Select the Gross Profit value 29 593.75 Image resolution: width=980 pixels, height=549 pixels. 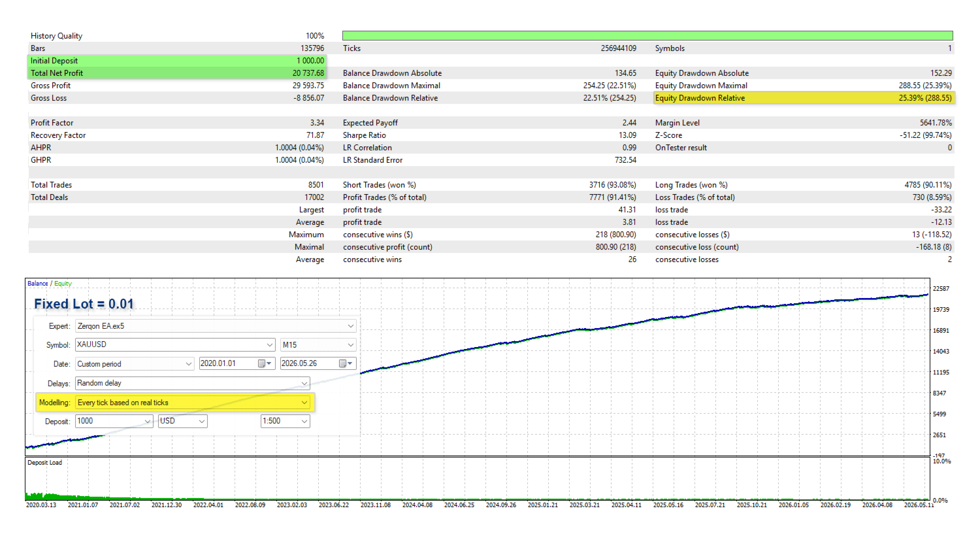(x=308, y=86)
